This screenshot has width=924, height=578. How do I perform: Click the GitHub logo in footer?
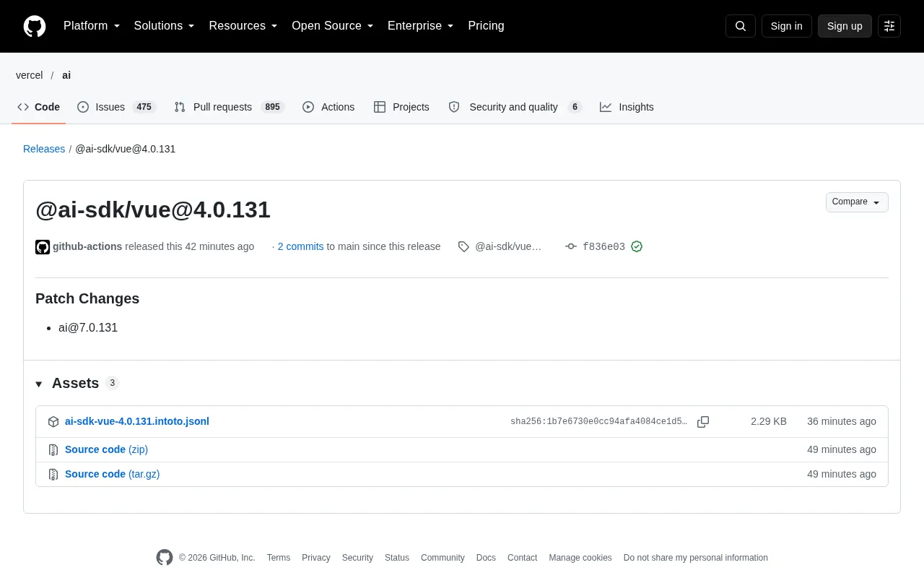pos(165,558)
